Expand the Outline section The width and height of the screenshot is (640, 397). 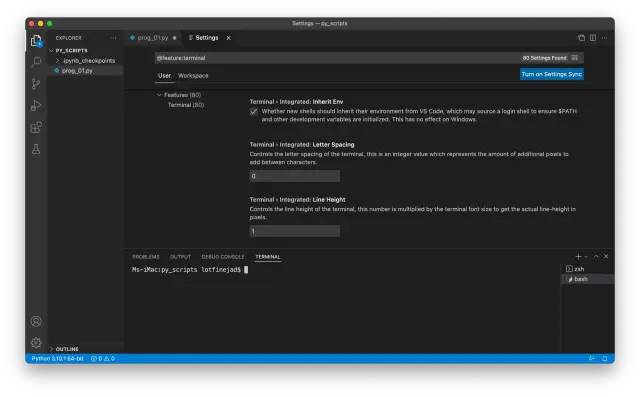pyautogui.click(x=67, y=349)
